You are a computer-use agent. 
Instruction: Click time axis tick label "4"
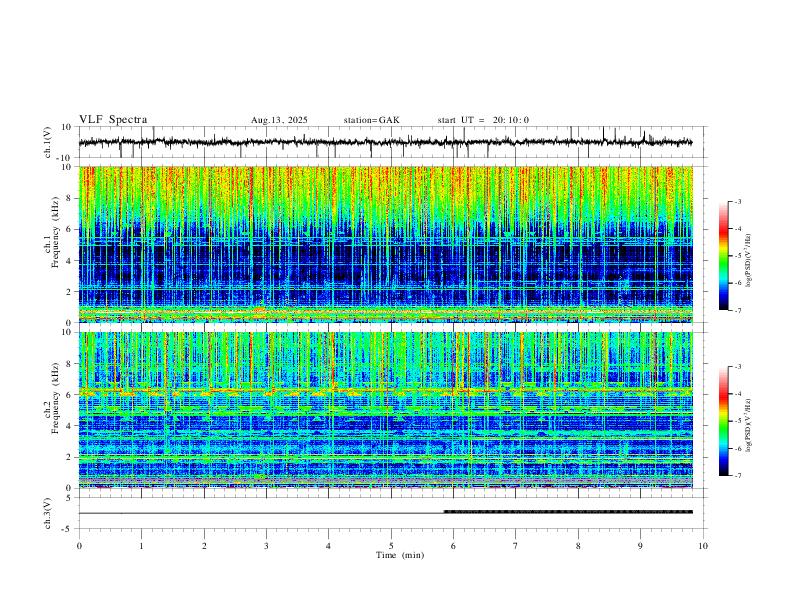[x=329, y=546]
